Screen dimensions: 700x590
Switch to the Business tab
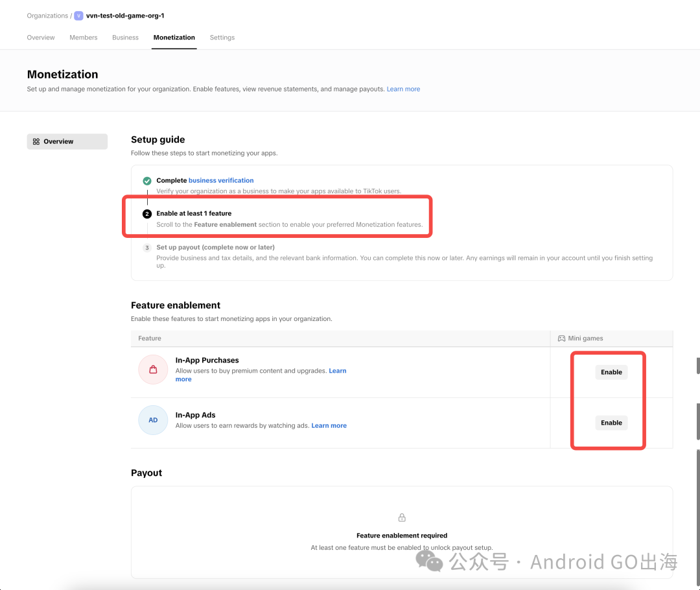[126, 38]
